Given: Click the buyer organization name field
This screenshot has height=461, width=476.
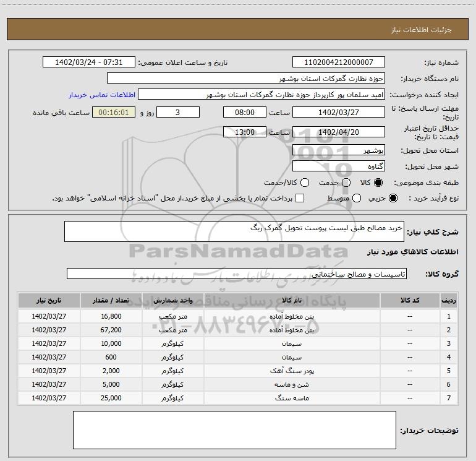Looking at the screenshot, I should point(246,79).
